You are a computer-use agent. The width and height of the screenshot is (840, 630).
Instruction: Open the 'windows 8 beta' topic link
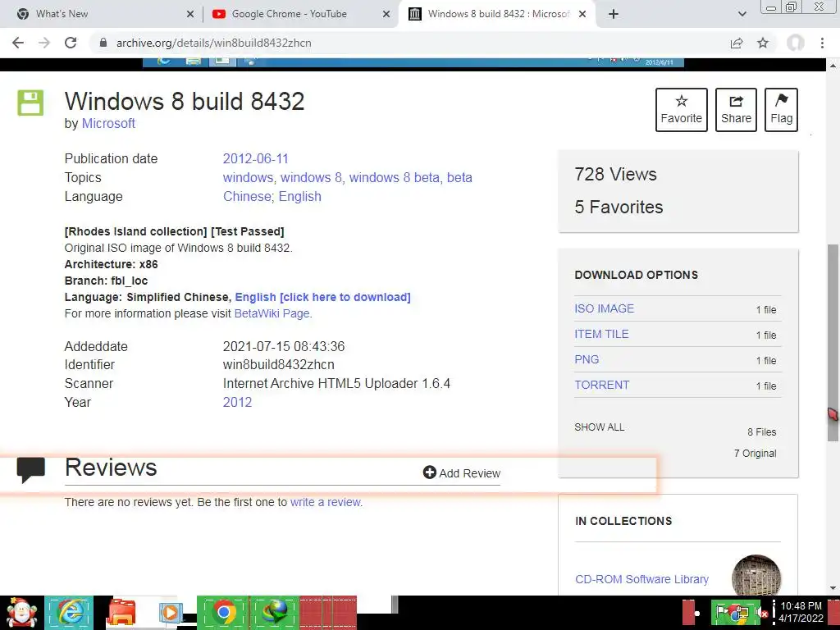tap(396, 177)
